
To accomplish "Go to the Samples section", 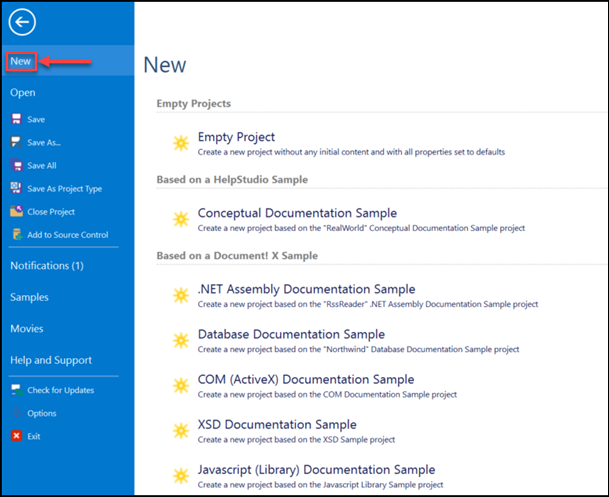I will pyautogui.click(x=29, y=297).
